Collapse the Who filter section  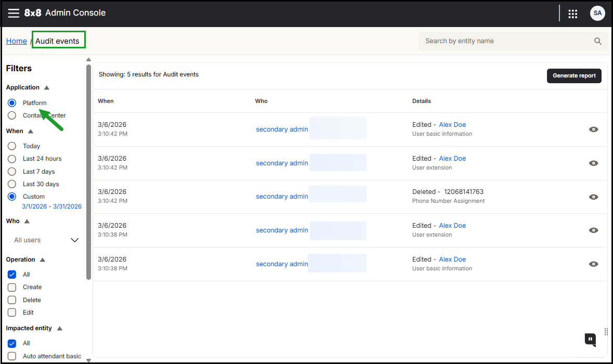click(x=27, y=222)
